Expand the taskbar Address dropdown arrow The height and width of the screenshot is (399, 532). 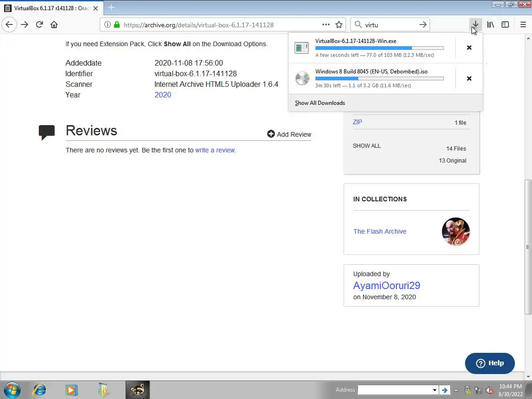click(x=434, y=390)
